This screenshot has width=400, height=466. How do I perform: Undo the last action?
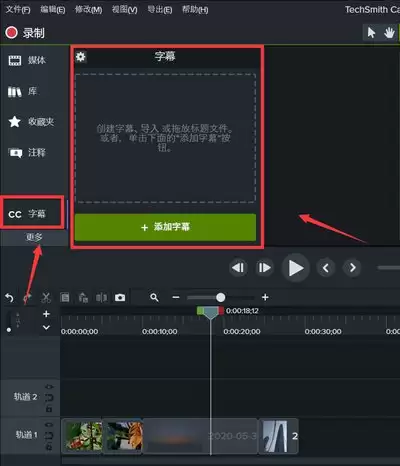click(9, 297)
